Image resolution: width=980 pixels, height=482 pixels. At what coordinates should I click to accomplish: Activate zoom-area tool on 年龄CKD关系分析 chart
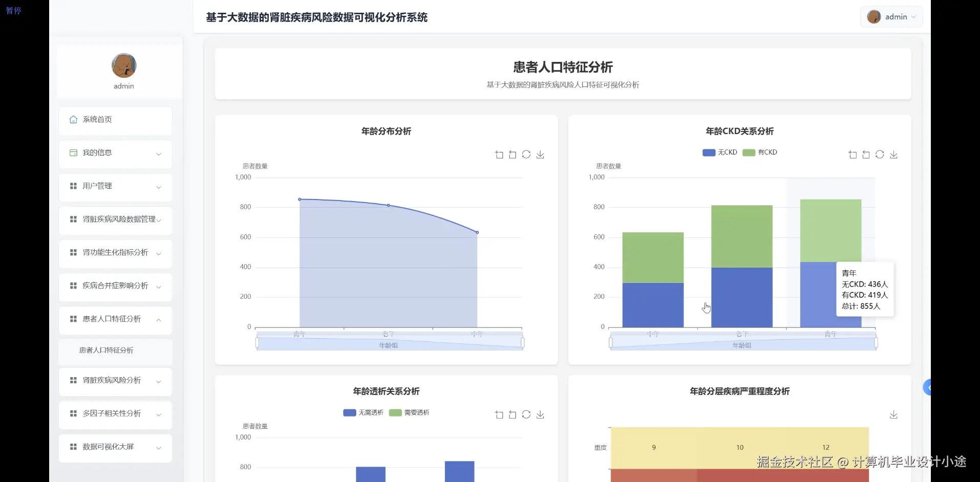click(x=853, y=155)
